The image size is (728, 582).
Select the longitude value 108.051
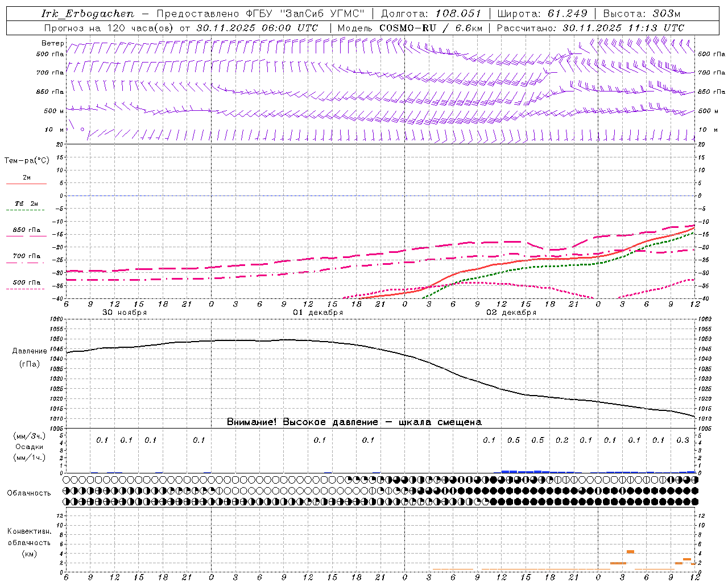pos(458,14)
